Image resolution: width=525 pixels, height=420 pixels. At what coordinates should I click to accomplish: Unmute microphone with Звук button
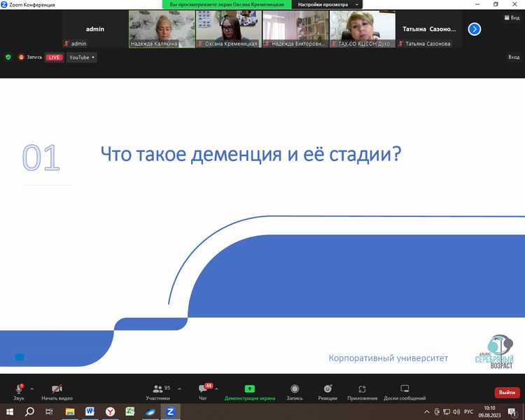click(19, 391)
